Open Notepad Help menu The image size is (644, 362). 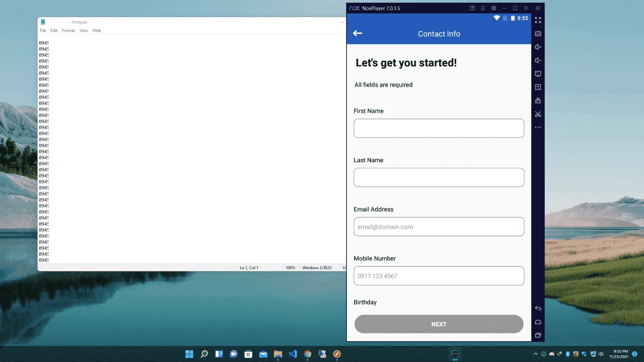pyautogui.click(x=97, y=31)
